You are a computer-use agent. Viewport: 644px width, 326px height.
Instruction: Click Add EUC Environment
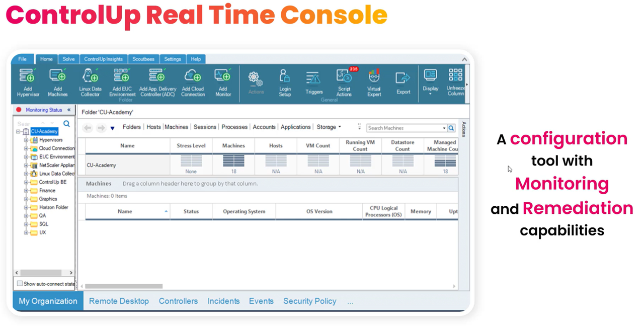[x=122, y=83]
